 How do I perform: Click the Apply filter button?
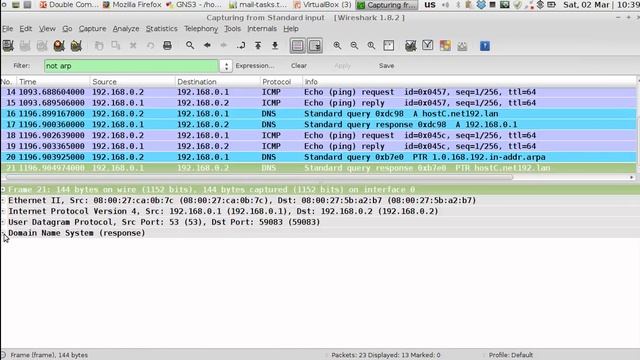tap(342, 66)
